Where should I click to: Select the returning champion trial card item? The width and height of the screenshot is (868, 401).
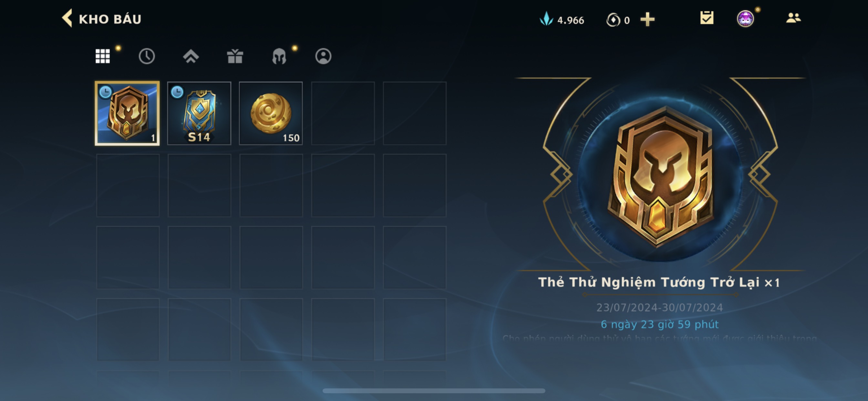tap(127, 113)
